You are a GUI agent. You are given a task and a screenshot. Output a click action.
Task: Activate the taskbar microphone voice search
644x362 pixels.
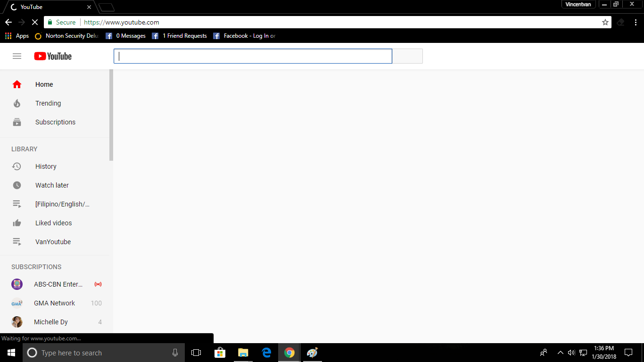pos(175,353)
